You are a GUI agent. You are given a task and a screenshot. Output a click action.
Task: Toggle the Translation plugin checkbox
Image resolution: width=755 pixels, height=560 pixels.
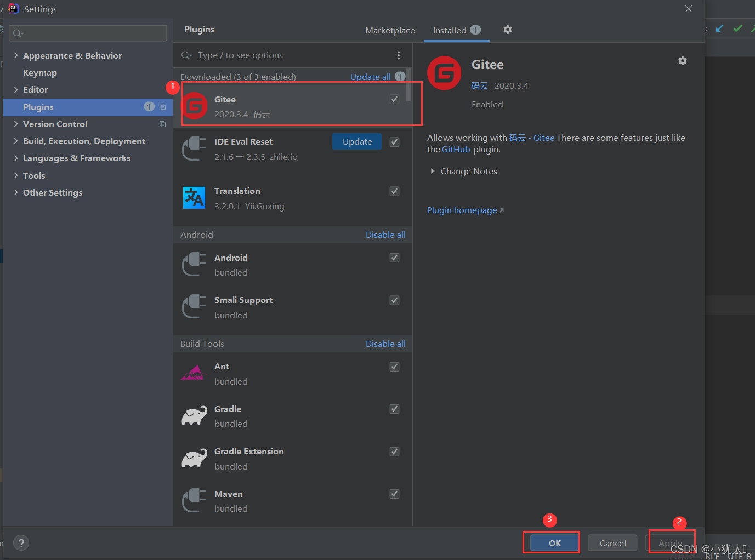[x=394, y=191]
